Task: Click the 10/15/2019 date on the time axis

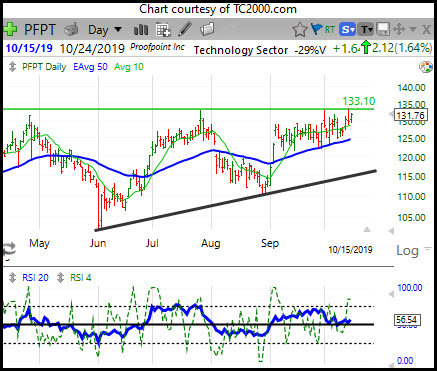Action: [350, 250]
